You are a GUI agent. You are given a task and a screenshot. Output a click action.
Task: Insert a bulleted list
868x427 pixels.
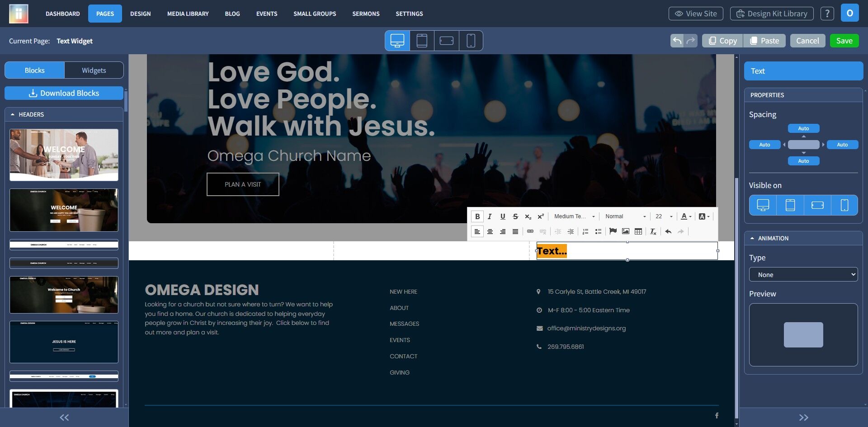tap(598, 231)
